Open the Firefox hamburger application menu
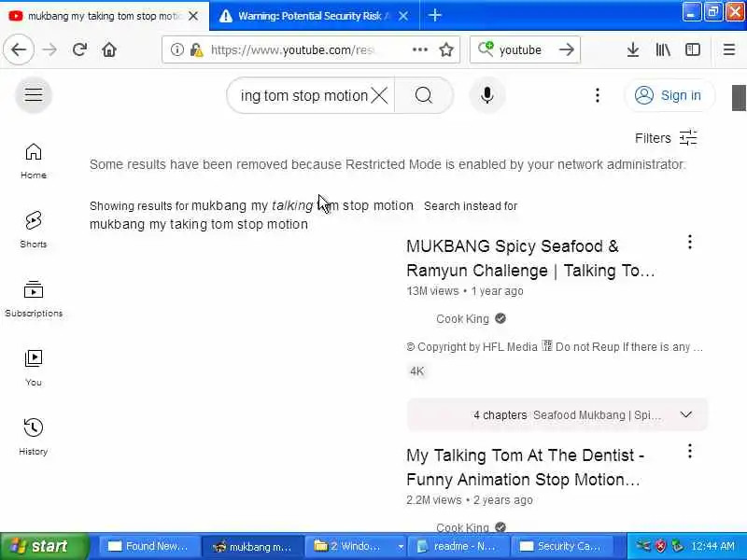Viewport: 747px width, 560px height. 729,49
